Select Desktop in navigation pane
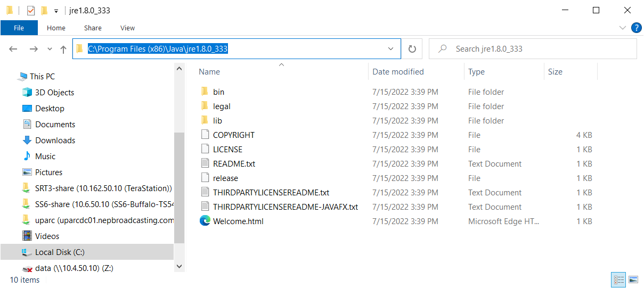This screenshot has height=288, width=644. (x=50, y=109)
